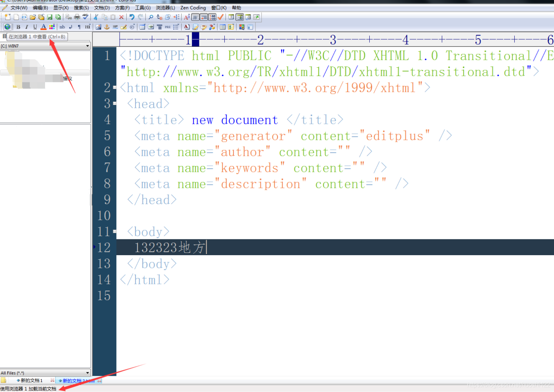Viewport: 554px width, 392px height.
Task: Insert paragraph tag pilcrow icon
Action: pyautogui.click(x=79, y=27)
